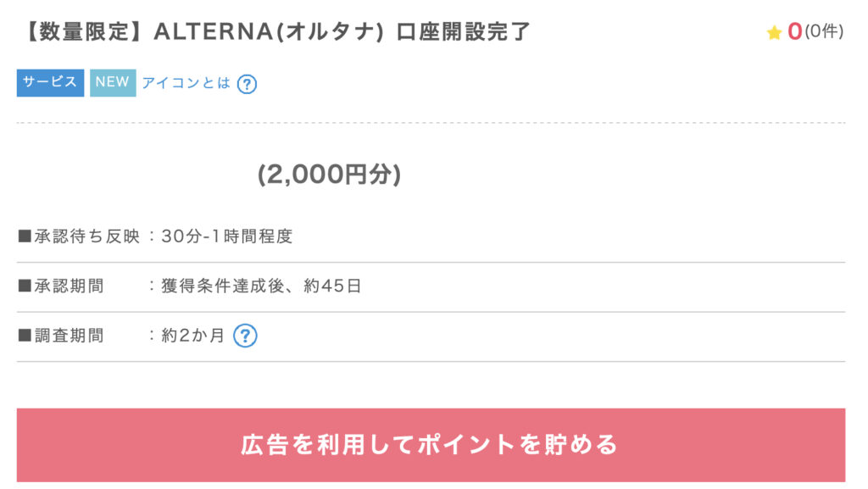Click the ALTERNA(オルタナ) 口座開設完了 title

click(342, 31)
